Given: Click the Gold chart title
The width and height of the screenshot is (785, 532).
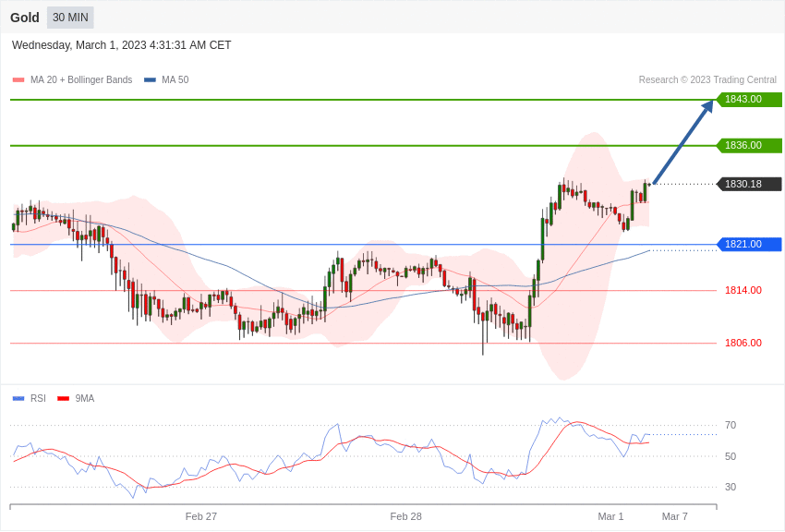Looking at the screenshot, I should point(25,18).
